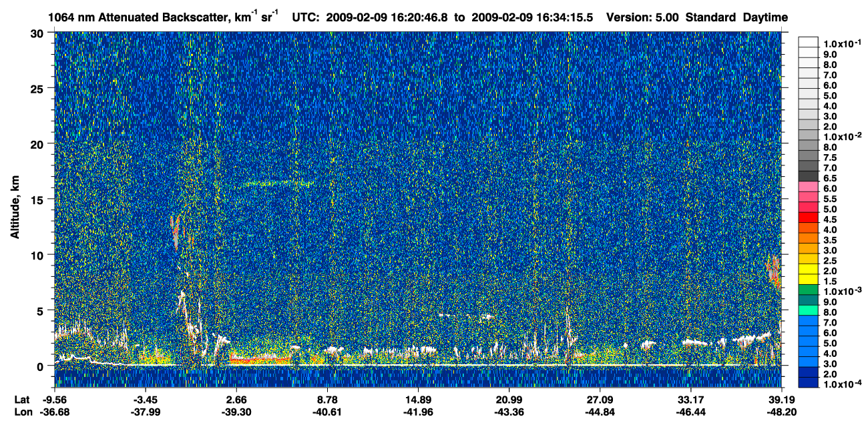
Task: Click the "UTC:" label in the header
Action: coord(306,17)
